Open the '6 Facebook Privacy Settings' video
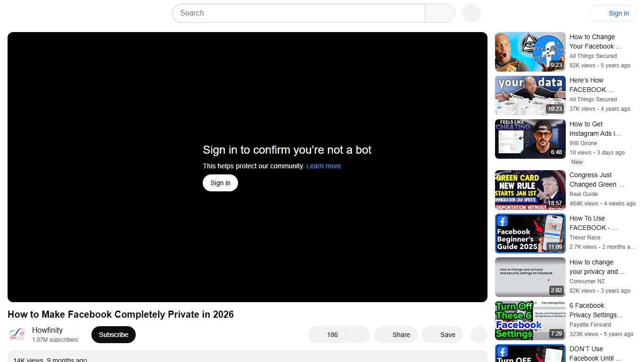This screenshot has width=644, height=362. [530, 321]
